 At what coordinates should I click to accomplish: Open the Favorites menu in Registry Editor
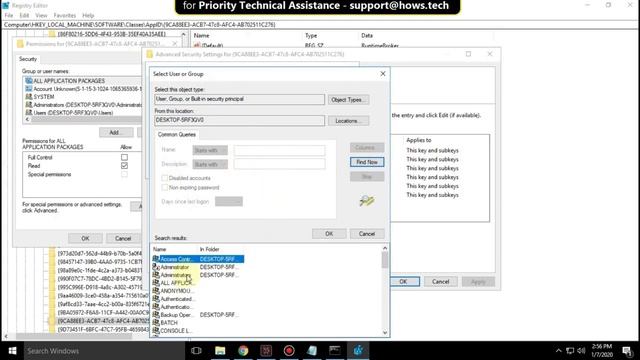[x=65, y=16]
